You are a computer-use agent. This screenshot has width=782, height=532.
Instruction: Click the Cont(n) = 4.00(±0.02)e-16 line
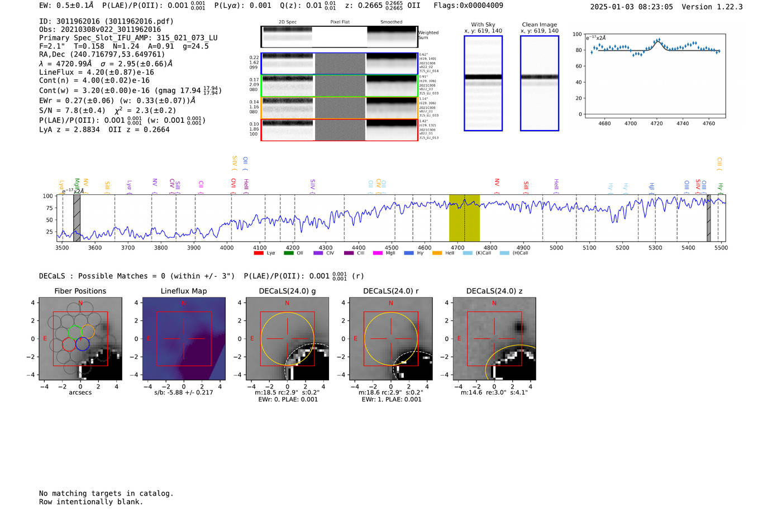coord(94,80)
